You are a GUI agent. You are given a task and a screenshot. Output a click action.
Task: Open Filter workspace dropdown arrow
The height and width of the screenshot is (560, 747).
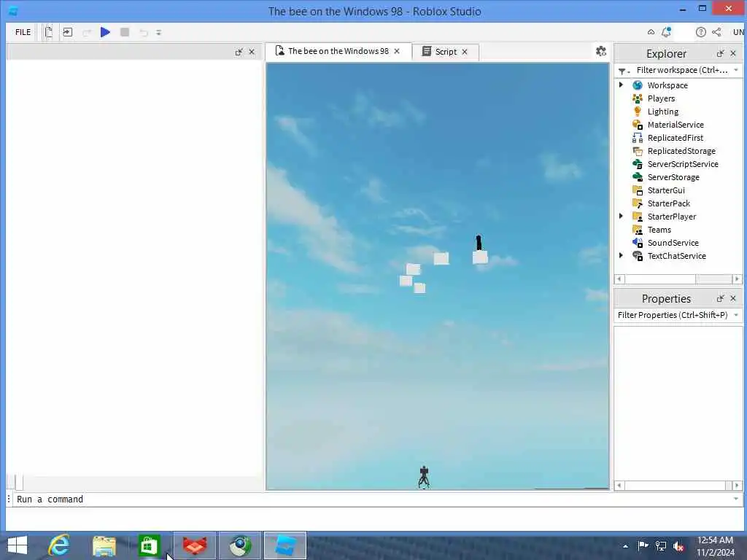(x=736, y=71)
